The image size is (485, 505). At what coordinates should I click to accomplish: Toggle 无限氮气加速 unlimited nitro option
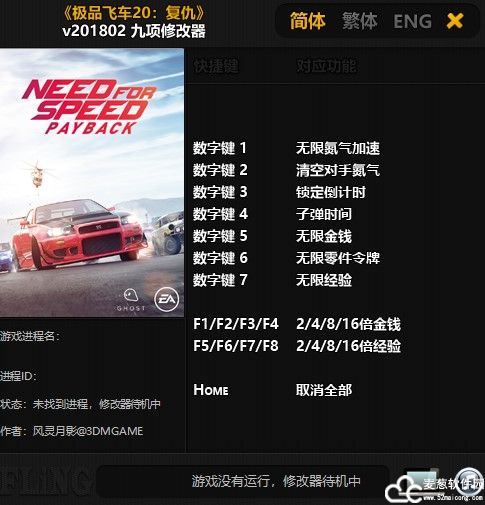[338, 148]
